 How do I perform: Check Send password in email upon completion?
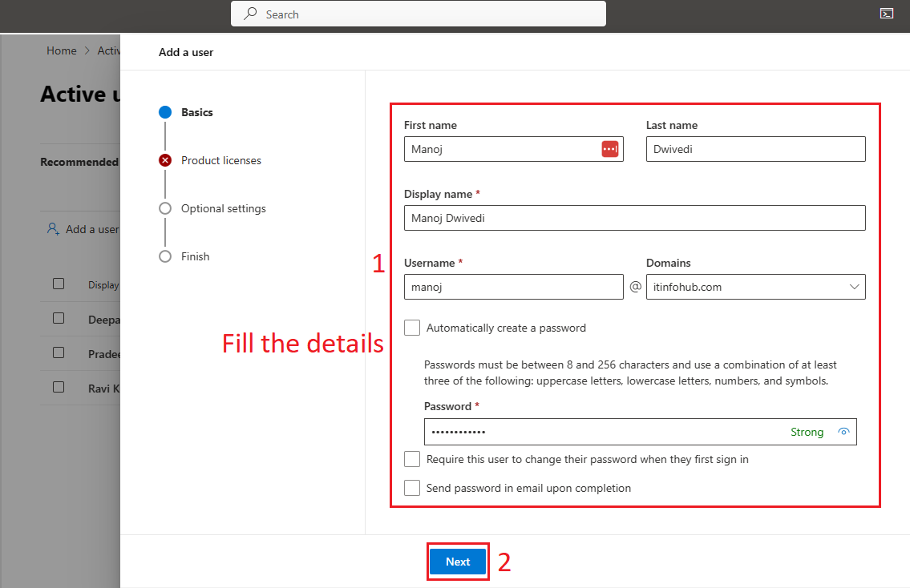tap(412, 488)
